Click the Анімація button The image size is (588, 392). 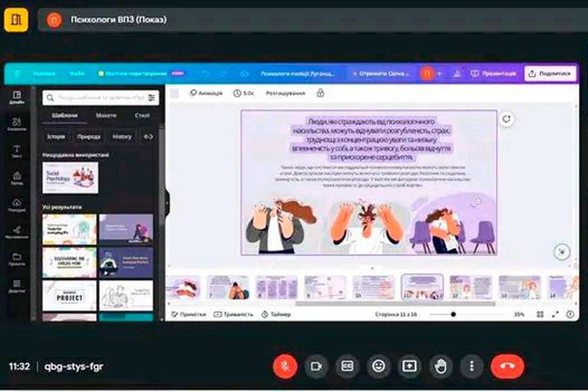pyautogui.click(x=206, y=93)
